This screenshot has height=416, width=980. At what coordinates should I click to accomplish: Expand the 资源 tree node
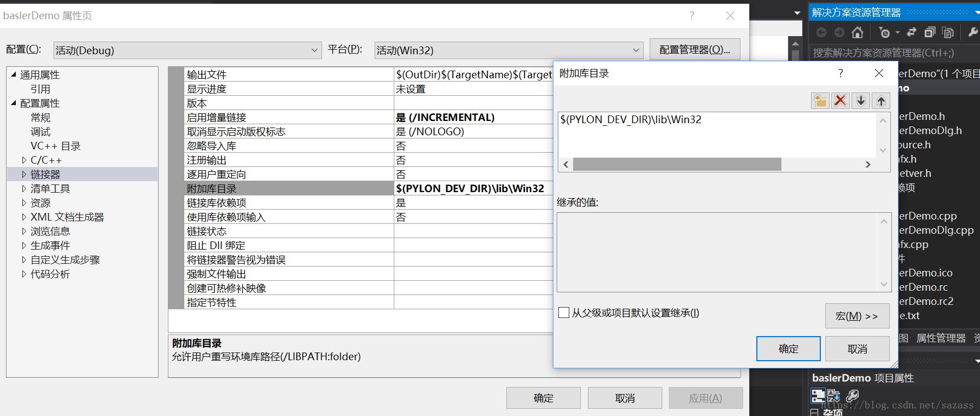24,203
